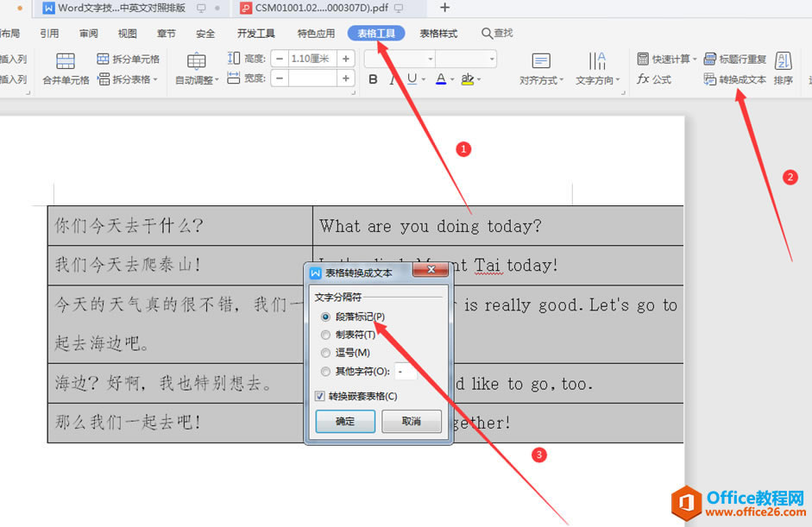Apply the font color A icon
Viewport: 812px width, 527px height.
[x=441, y=78]
